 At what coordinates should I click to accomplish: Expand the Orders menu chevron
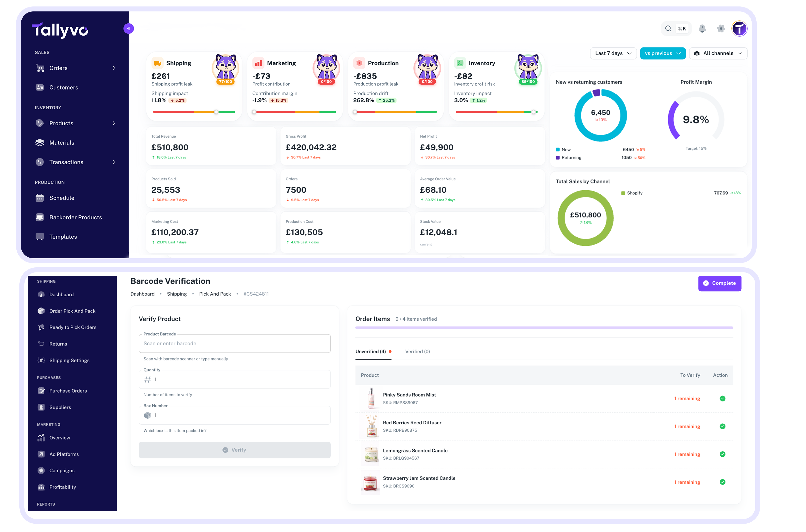pyautogui.click(x=114, y=68)
